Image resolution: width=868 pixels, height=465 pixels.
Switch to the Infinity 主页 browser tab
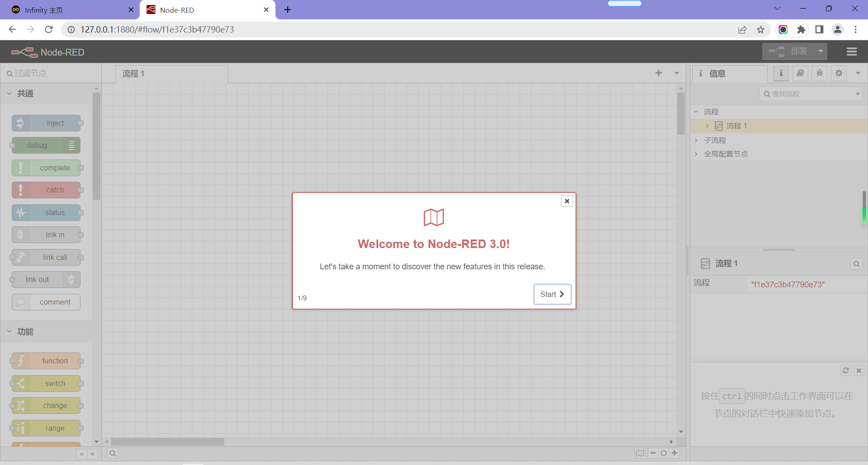[70, 10]
